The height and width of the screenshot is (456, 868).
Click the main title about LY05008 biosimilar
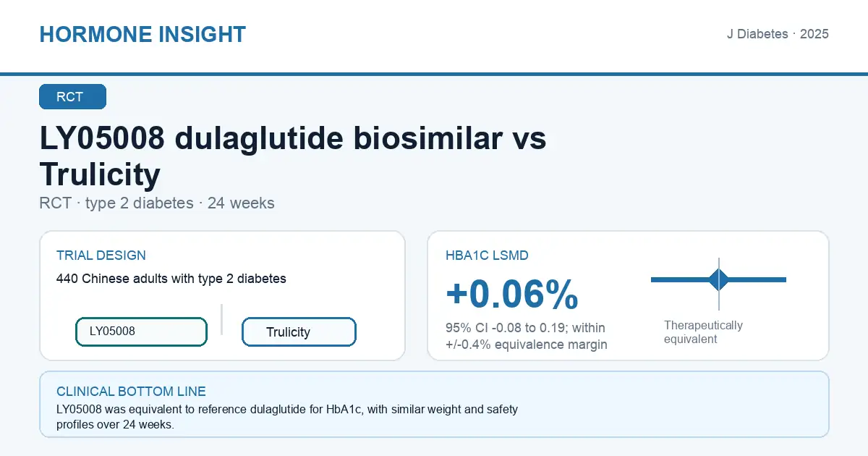[x=293, y=156]
